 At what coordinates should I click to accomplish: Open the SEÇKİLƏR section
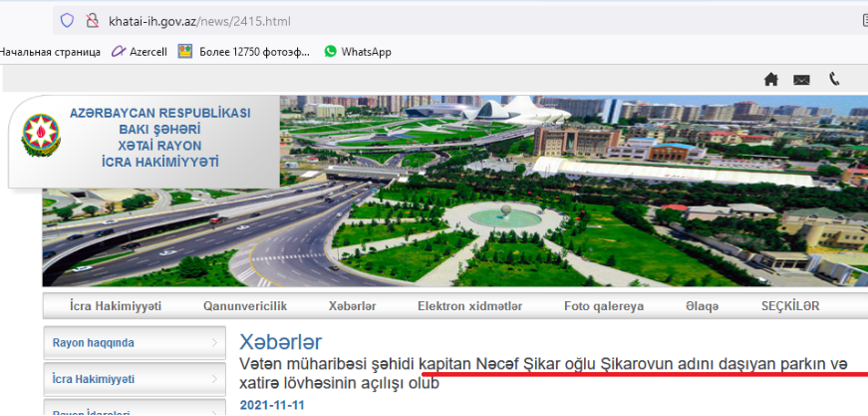coord(790,306)
